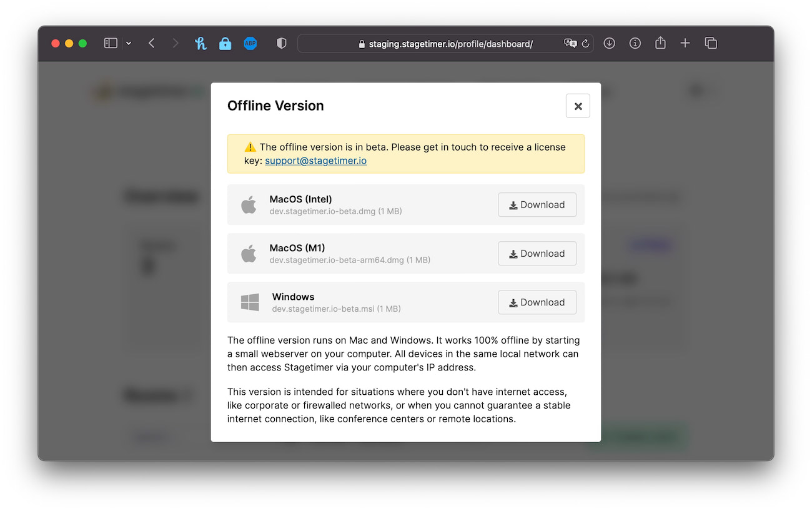This screenshot has height=511, width=812.
Task: Download the MacOS (M1) beta installer
Action: (537, 253)
